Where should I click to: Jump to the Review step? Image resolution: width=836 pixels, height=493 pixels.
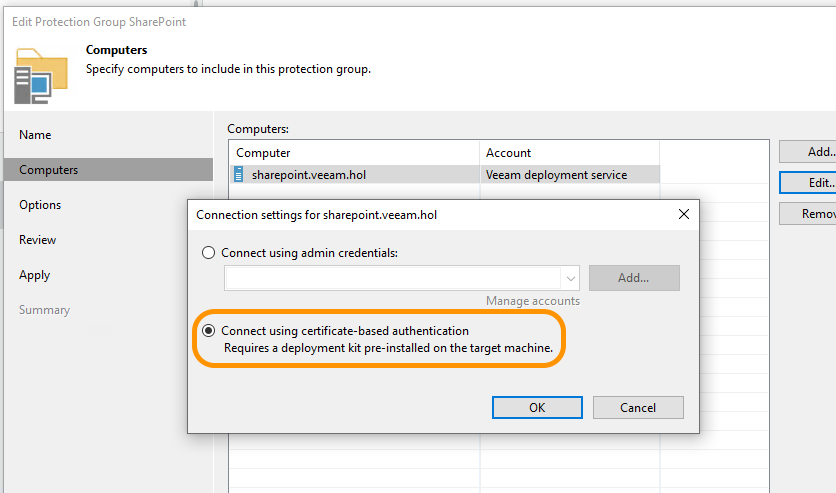(38, 240)
